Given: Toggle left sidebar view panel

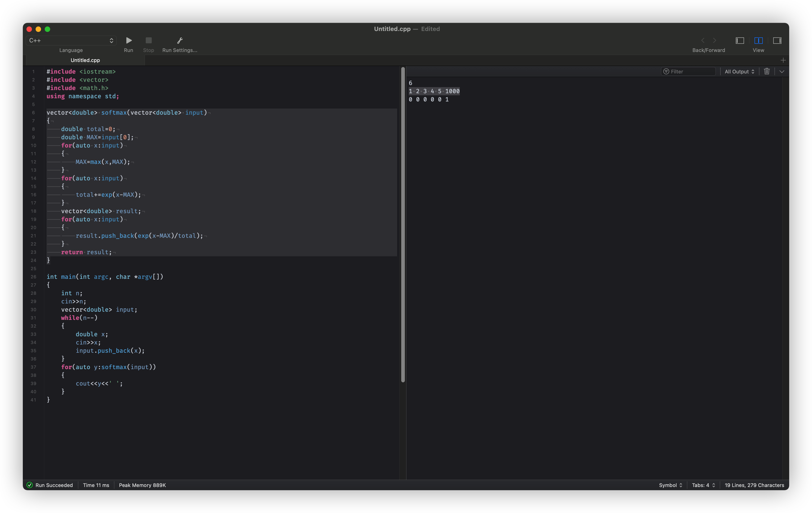Looking at the screenshot, I should (x=739, y=40).
